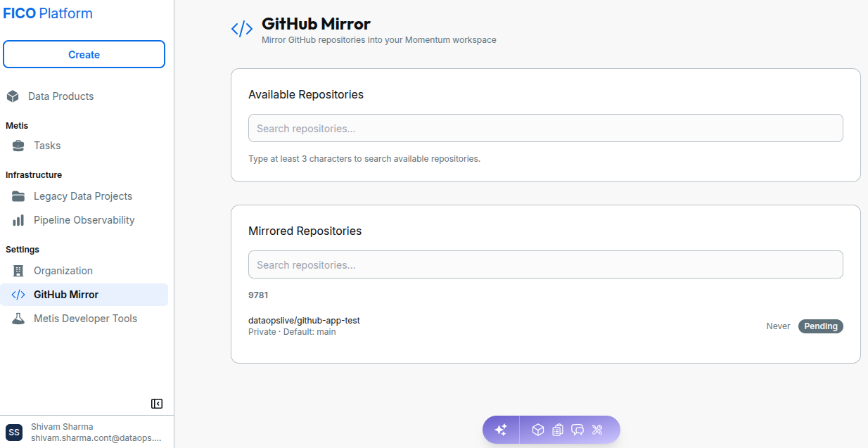Click the Pipeline Observability bar chart icon

(18, 220)
